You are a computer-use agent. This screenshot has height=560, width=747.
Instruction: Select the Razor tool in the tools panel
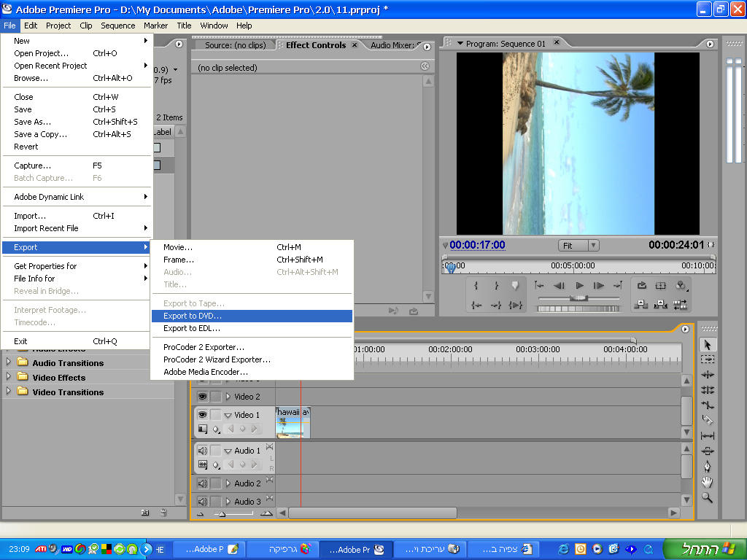(x=707, y=420)
